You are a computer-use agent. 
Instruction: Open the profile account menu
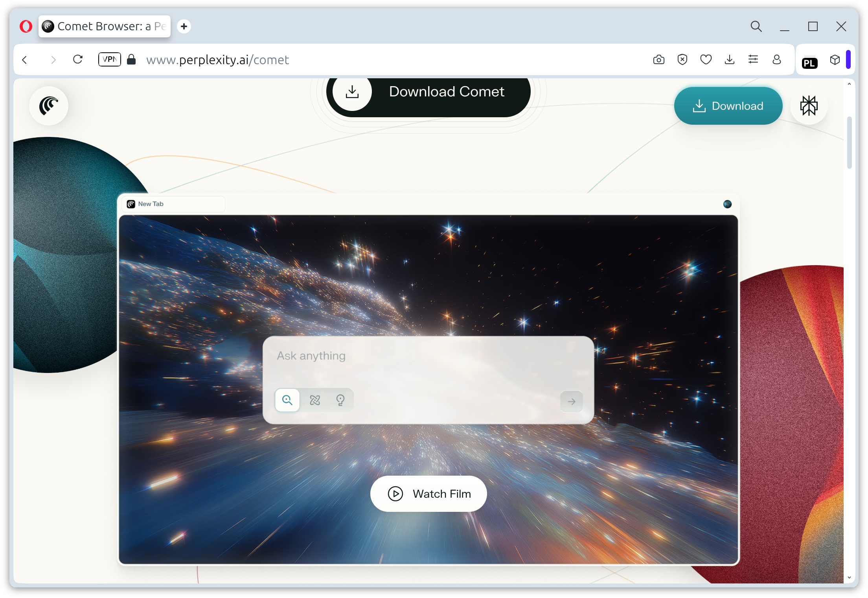tap(777, 59)
